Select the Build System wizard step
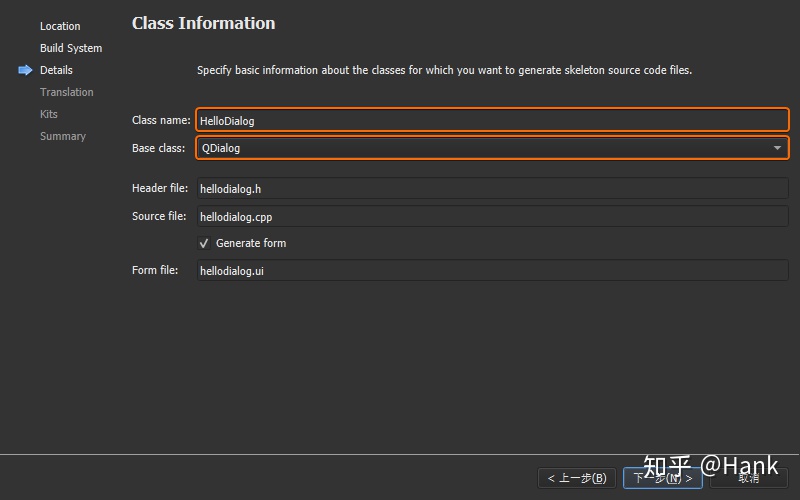Screen dimensions: 800x500 [71, 48]
